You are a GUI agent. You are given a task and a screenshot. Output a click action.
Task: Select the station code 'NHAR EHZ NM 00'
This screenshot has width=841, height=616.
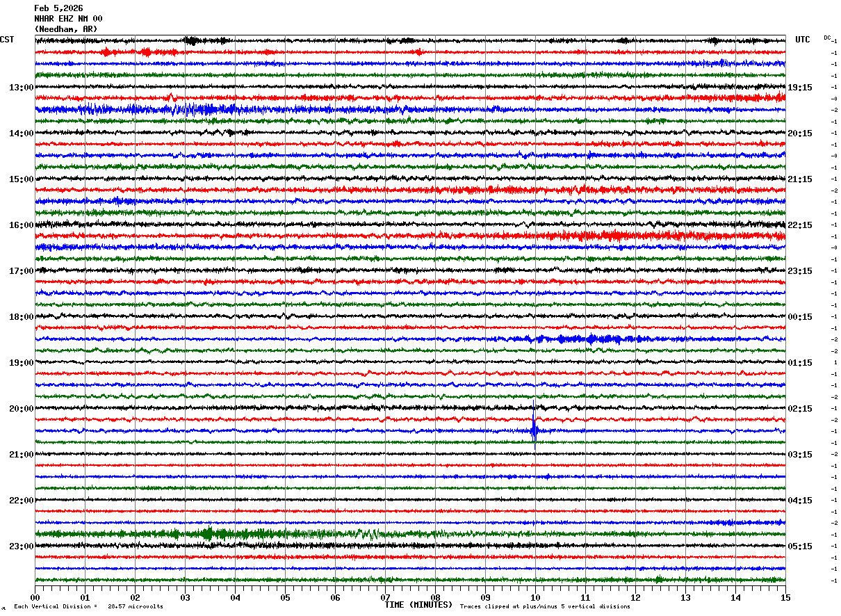pyautogui.click(x=68, y=19)
